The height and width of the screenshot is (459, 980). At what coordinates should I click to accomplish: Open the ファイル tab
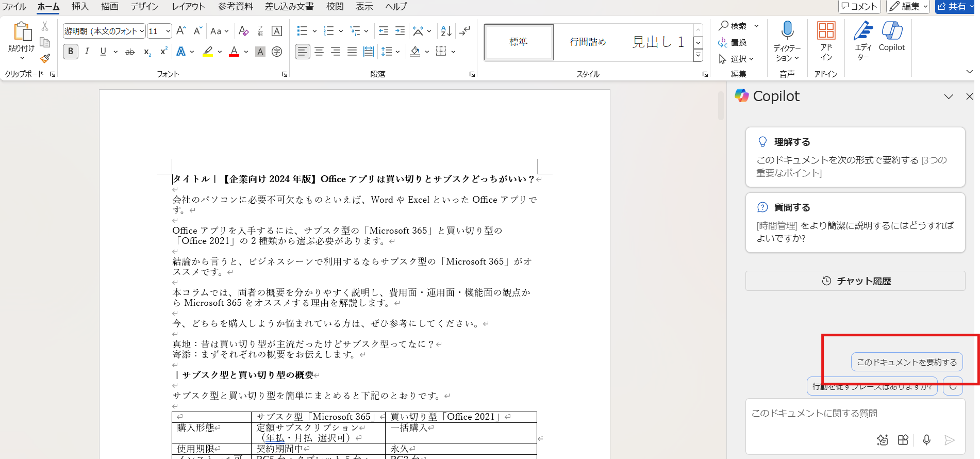tap(14, 7)
